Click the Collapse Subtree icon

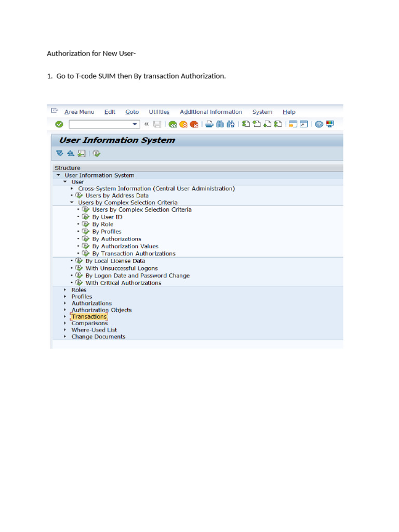(x=71, y=153)
